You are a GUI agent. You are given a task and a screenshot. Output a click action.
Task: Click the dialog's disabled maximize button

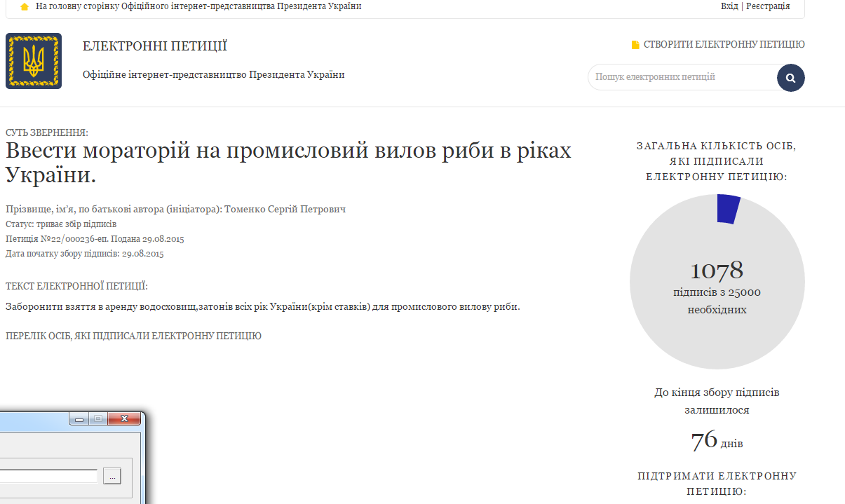pyautogui.click(x=97, y=419)
